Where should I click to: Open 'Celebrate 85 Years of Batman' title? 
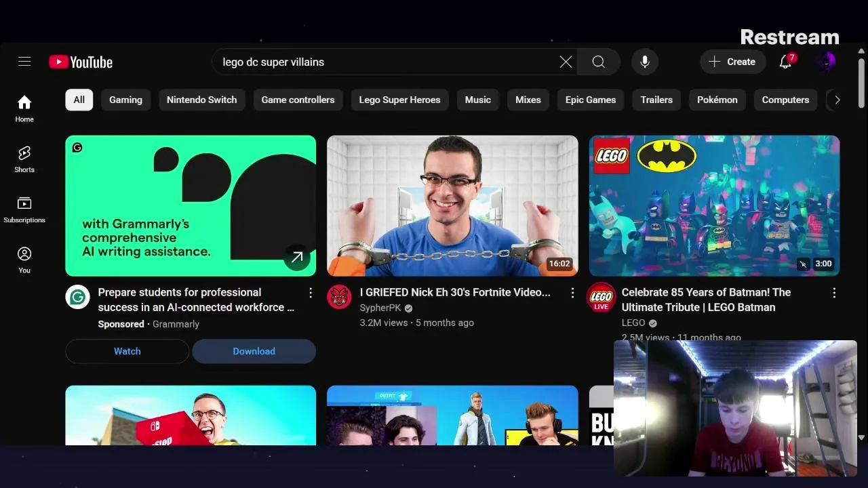(x=706, y=300)
